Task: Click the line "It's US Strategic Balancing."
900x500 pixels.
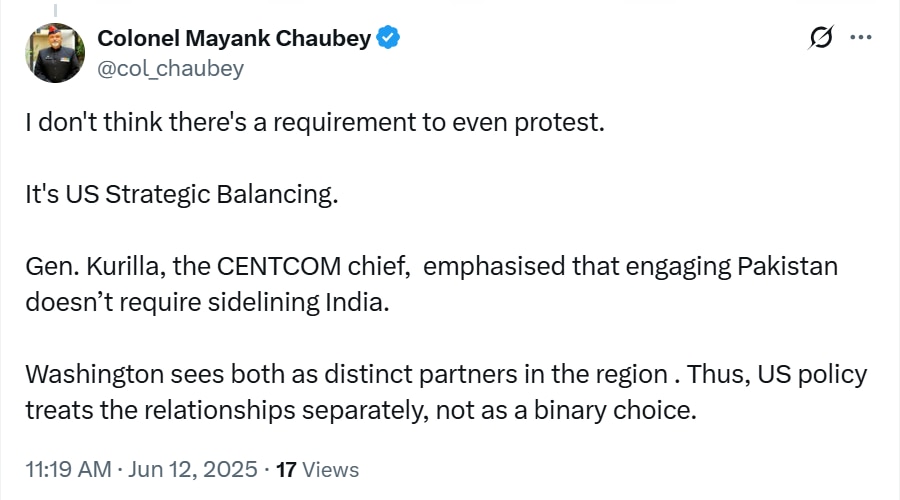Action: 182,194
